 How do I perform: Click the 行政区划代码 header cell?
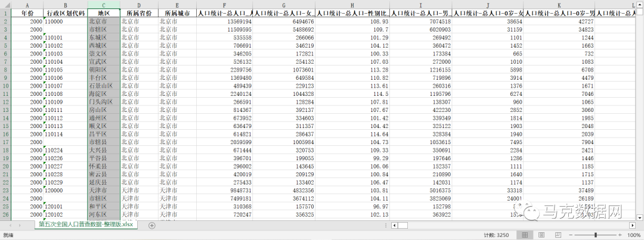[x=66, y=13]
